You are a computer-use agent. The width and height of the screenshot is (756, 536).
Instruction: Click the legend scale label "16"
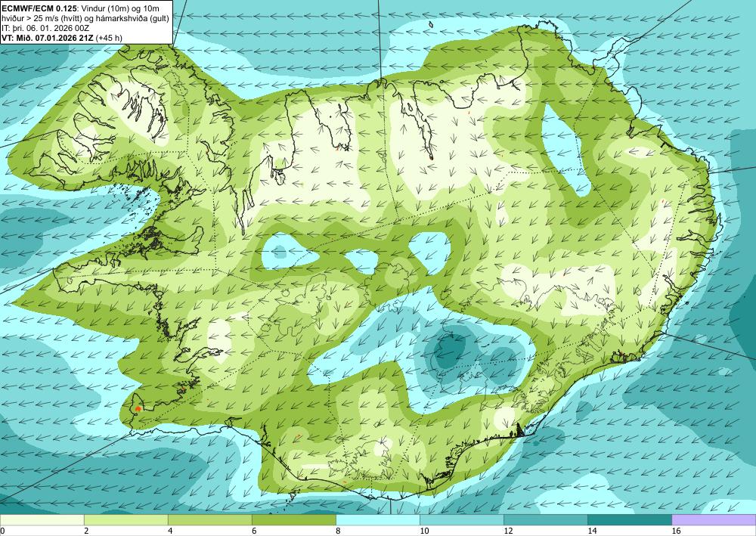pyautogui.click(x=676, y=531)
